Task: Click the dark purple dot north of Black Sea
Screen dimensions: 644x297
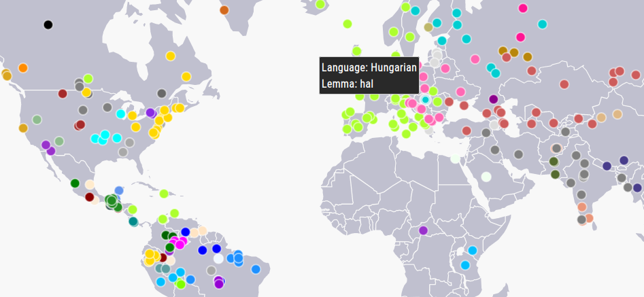Action: 493,99
